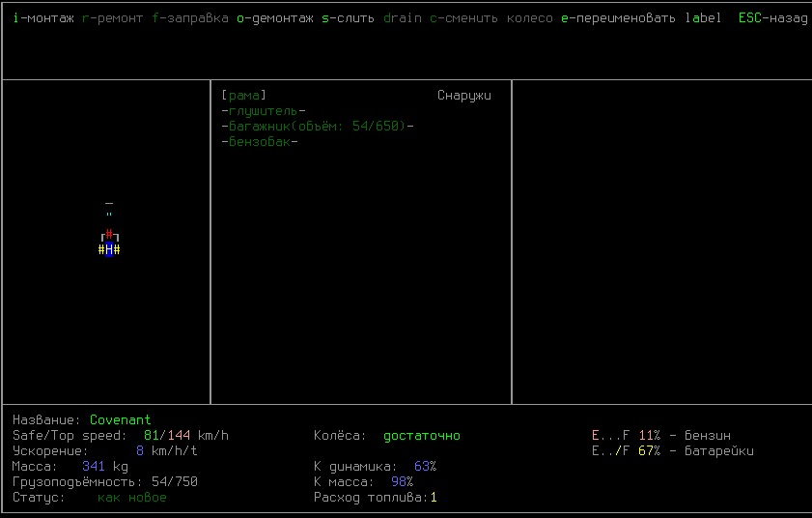Click the vehicle name Covenant

(120, 419)
